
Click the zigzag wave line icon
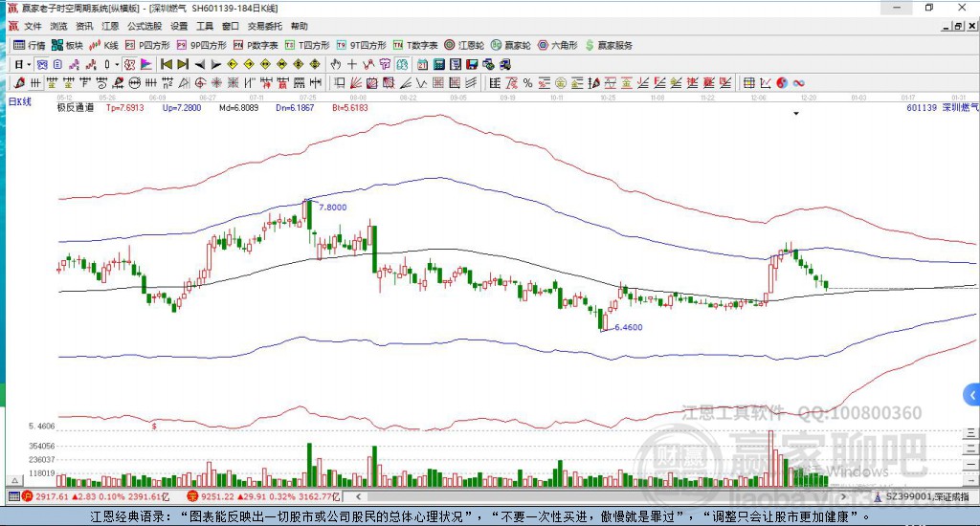(x=421, y=83)
